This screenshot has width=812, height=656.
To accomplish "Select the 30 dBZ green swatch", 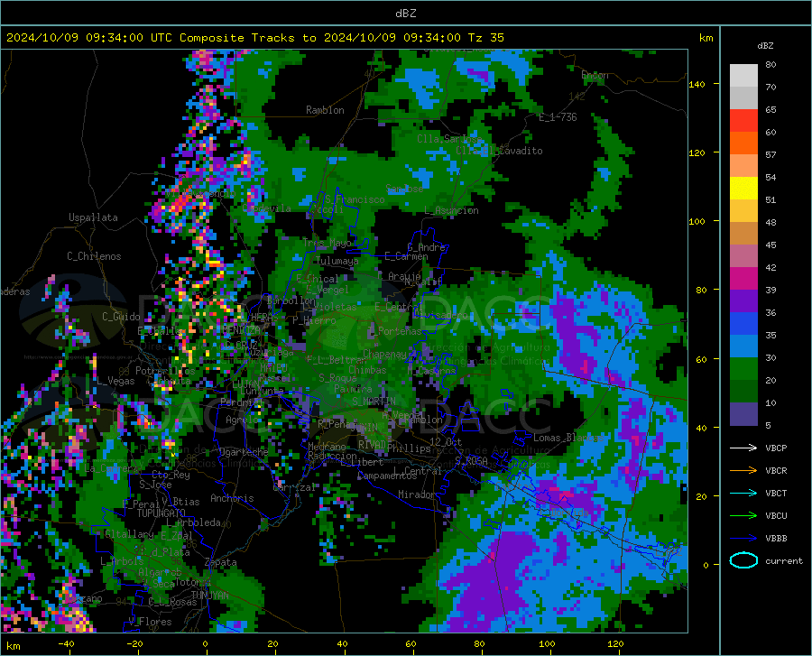I will click(x=743, y=369).
